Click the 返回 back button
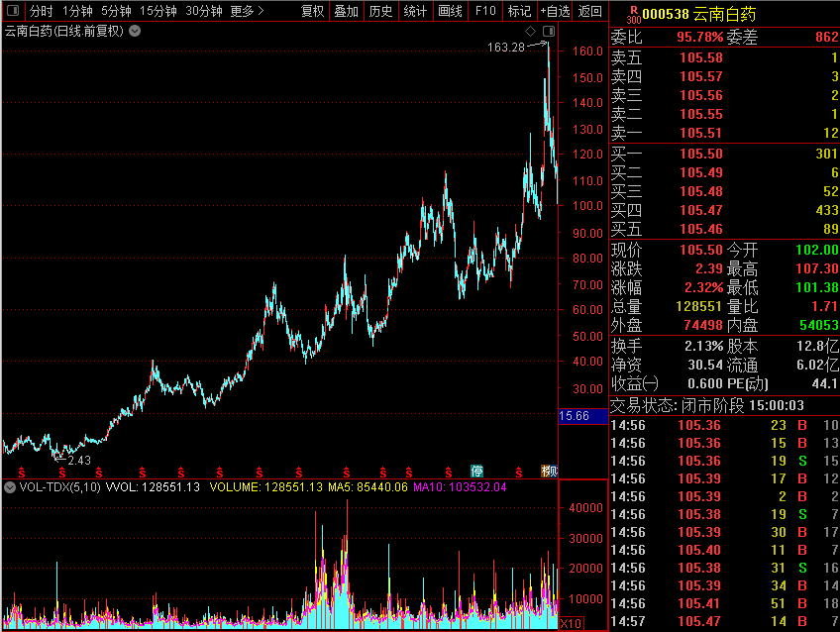840x632 pixels. 589,11
